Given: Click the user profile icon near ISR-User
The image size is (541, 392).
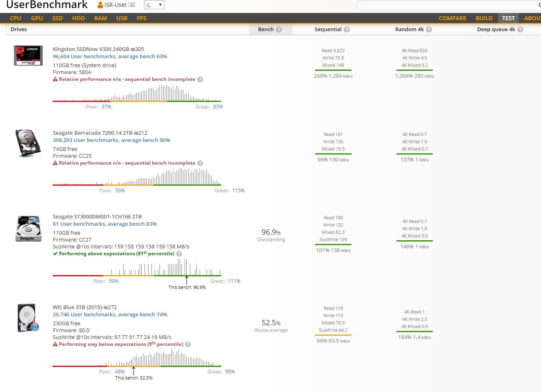Looking at the screenshot, I should 100,5.
